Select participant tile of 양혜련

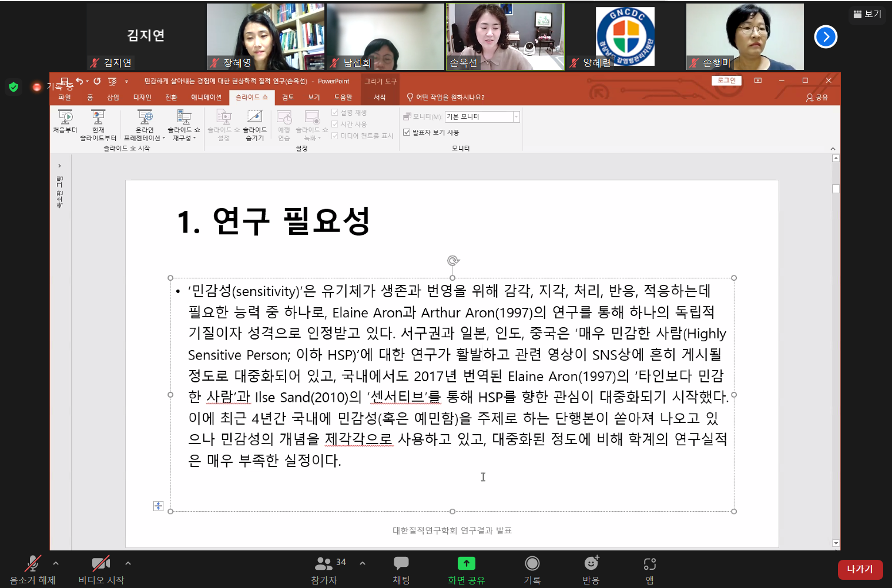point(625,36)
